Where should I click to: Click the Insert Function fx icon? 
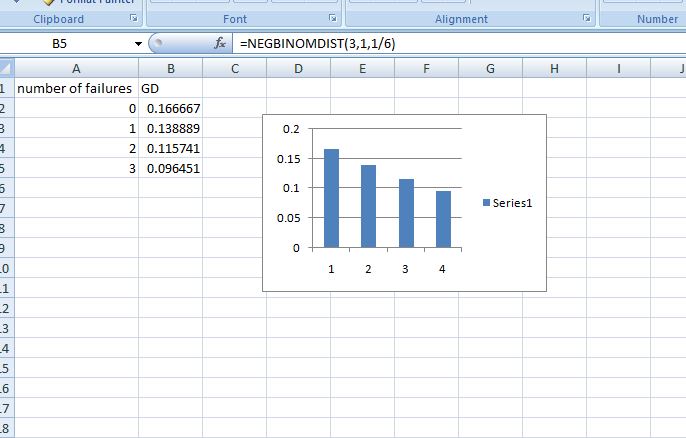click(220, 44)
